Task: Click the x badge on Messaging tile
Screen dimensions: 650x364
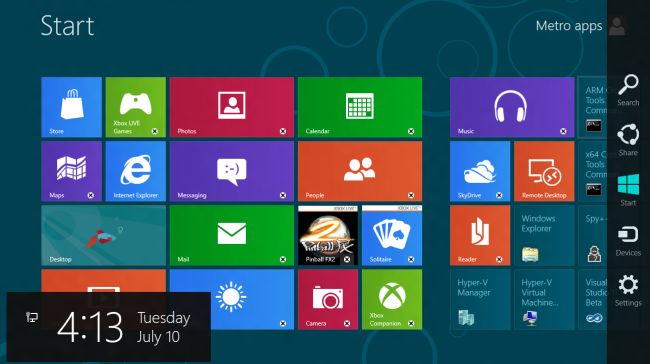Action: pos(283,195)
